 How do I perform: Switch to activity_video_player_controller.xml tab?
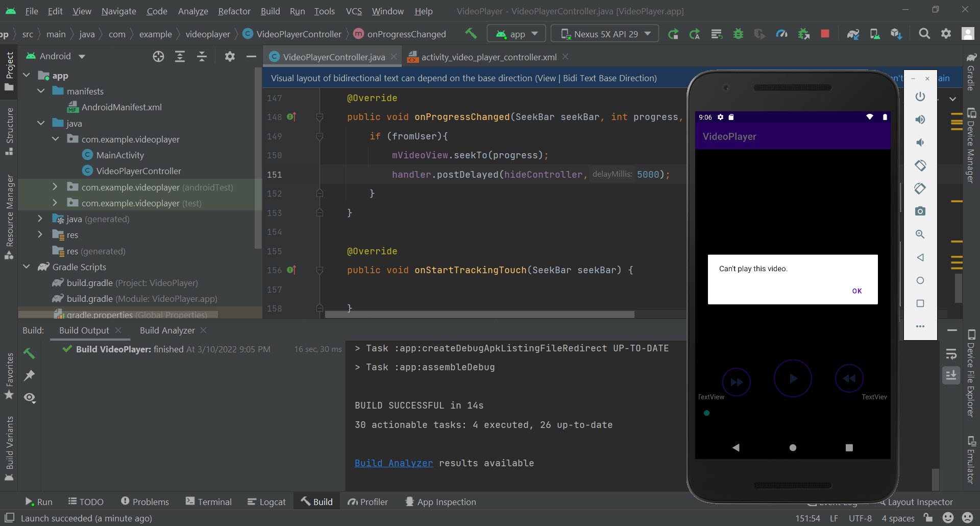coord(488,57)
